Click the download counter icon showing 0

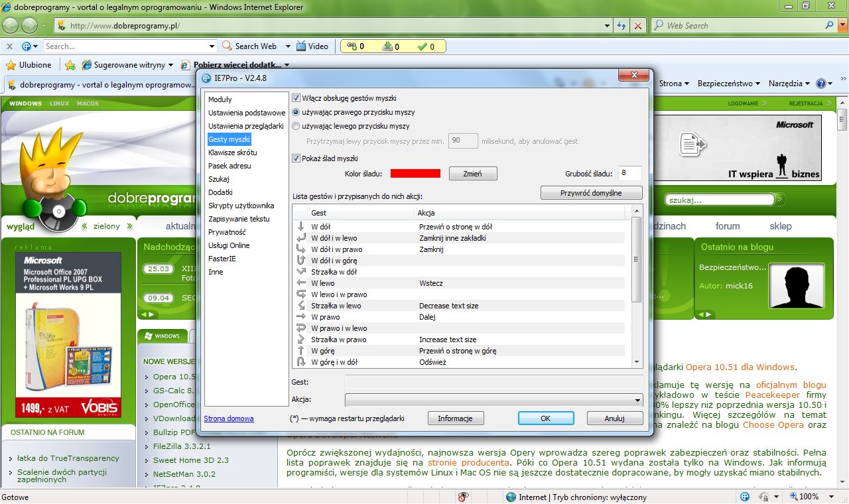pyautogui.click(x=389, y=46)
